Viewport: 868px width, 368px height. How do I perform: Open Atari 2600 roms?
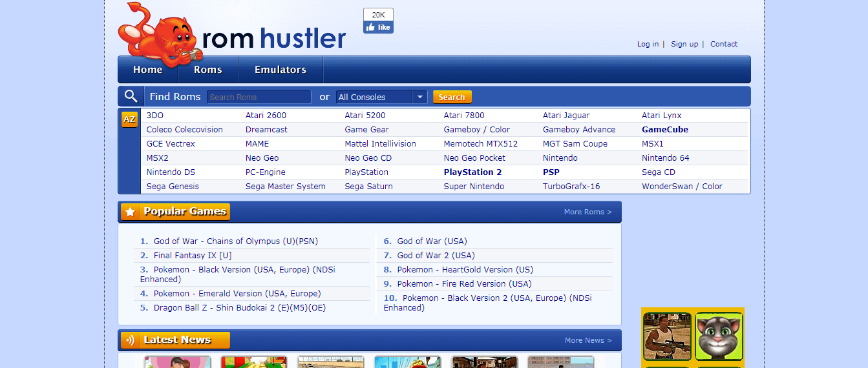pyautogui.click(x=266, y=116)
